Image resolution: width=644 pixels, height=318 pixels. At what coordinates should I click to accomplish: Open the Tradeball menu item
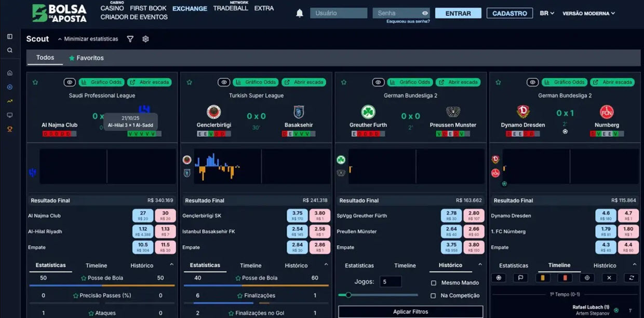coord(231,8)
